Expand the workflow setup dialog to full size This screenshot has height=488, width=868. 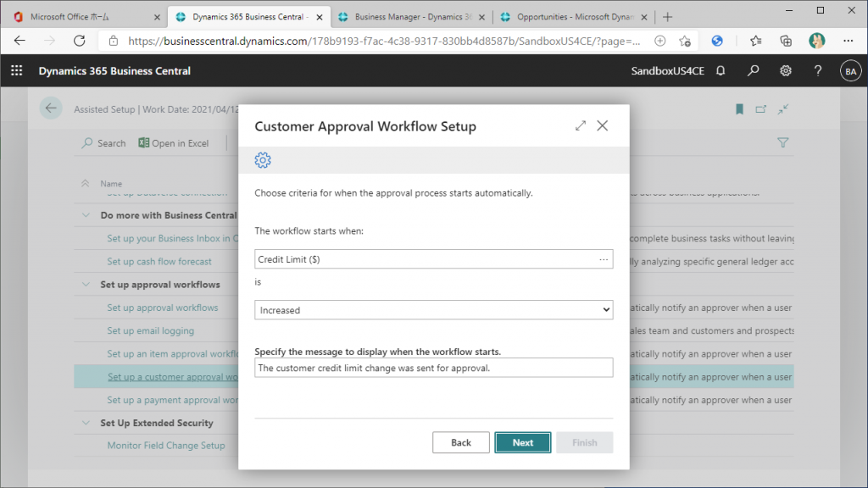click(x=580, y=126)
